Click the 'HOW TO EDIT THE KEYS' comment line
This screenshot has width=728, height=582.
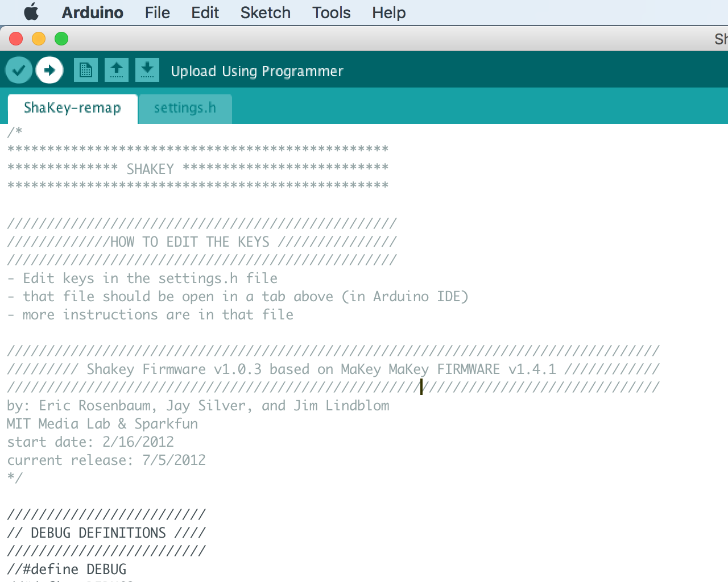pyautogui.click(x=202, y=242)
